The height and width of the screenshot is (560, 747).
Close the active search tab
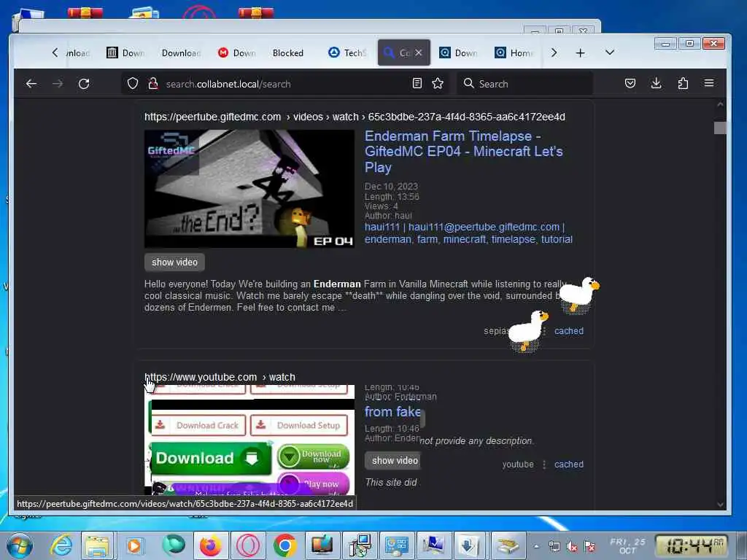(418, 52)
